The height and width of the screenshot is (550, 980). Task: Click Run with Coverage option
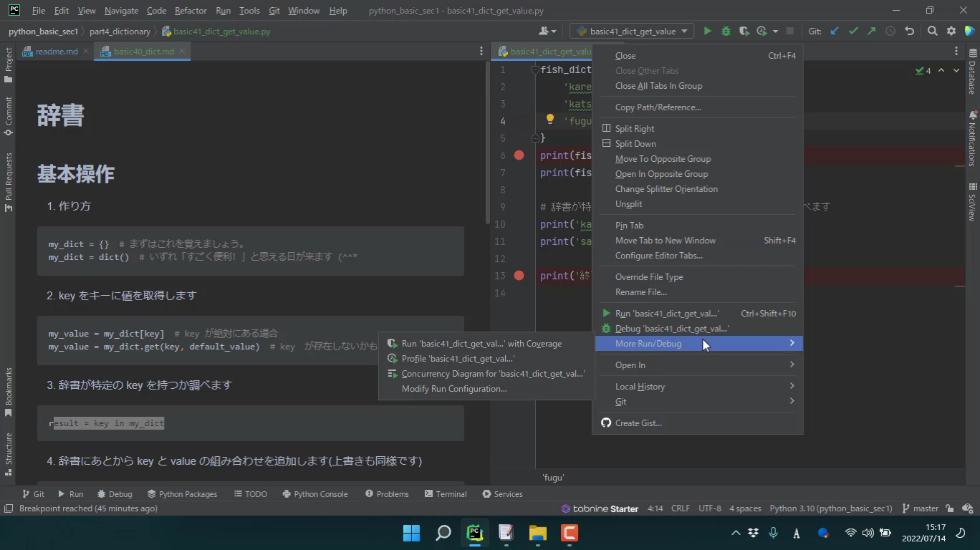[481, 344]
